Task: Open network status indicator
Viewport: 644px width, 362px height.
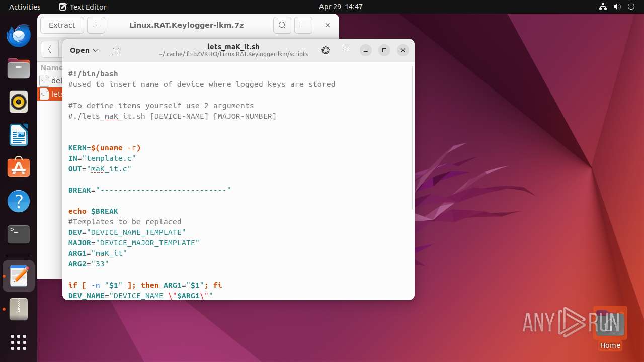Action: tap(603, 7)
